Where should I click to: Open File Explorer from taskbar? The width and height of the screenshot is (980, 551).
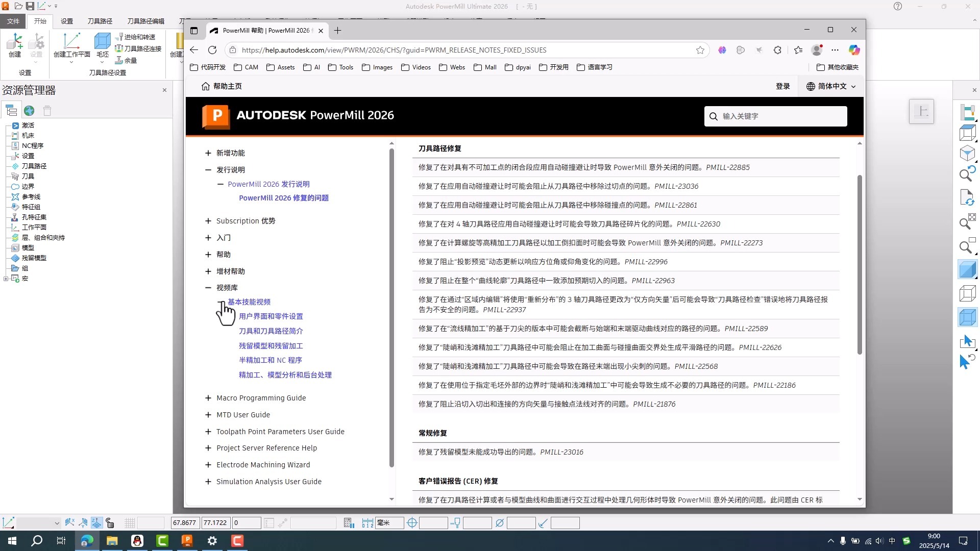112,541
